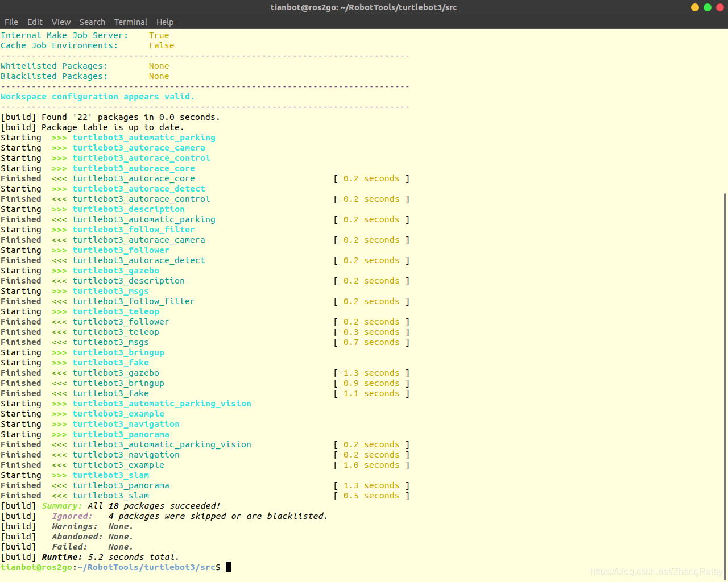
Task: Open the Help menu
Action: click(x=165, y=22)
